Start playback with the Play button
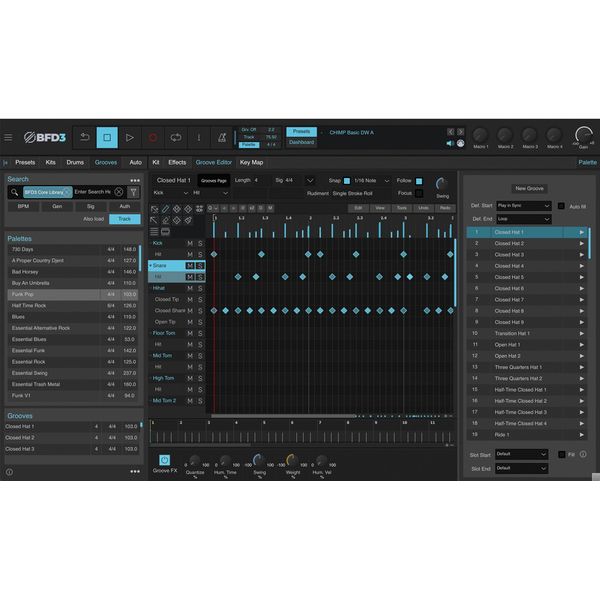This screenshot has height=600, width=600. 130,137
